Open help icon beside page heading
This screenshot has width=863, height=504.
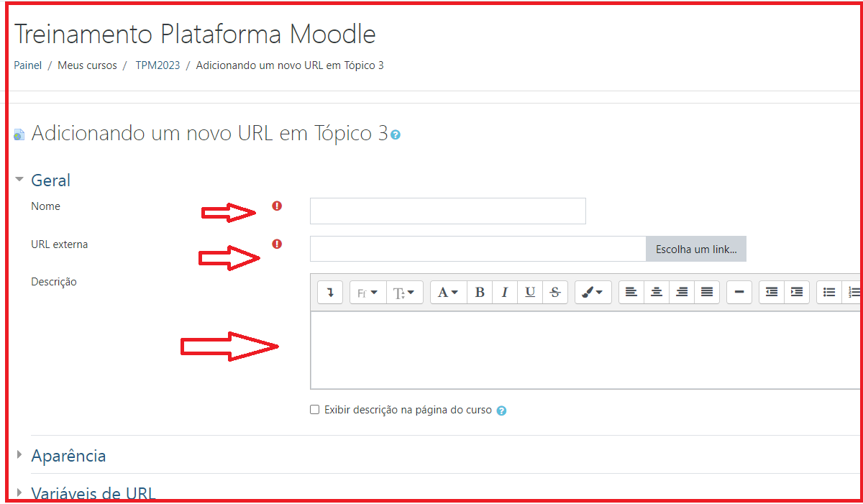tap(396, 134)
